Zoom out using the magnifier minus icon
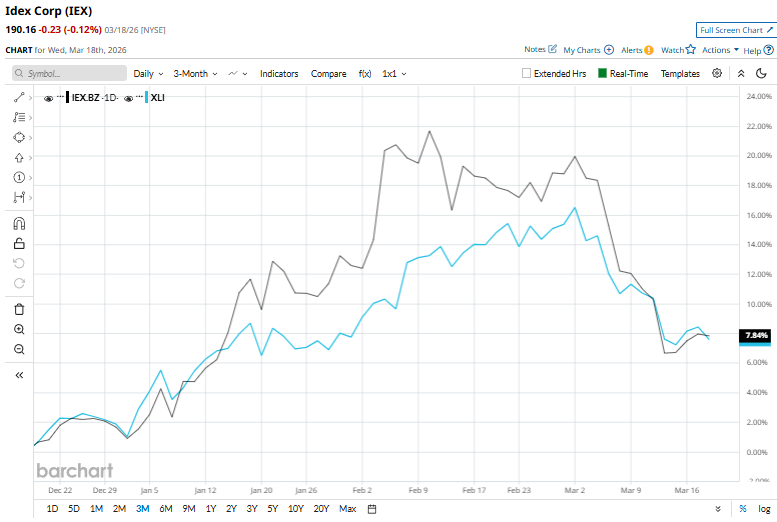 [19, 349]
